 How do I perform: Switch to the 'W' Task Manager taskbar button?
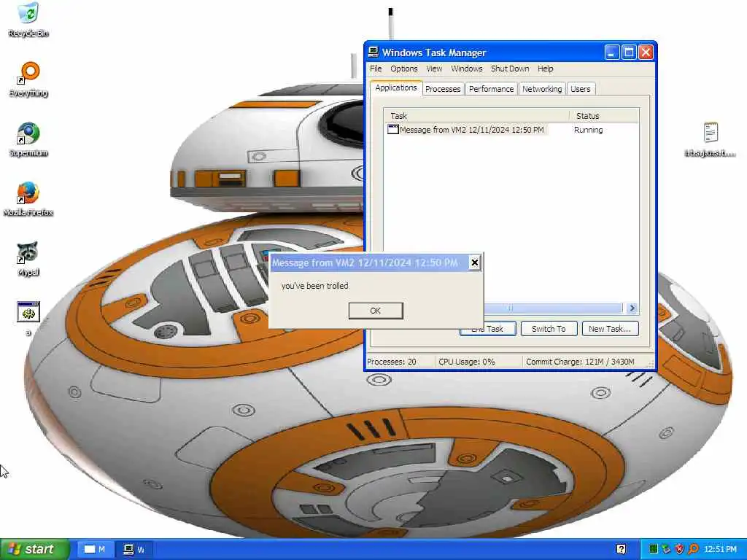pyautogui.click(x=134, y=550)
